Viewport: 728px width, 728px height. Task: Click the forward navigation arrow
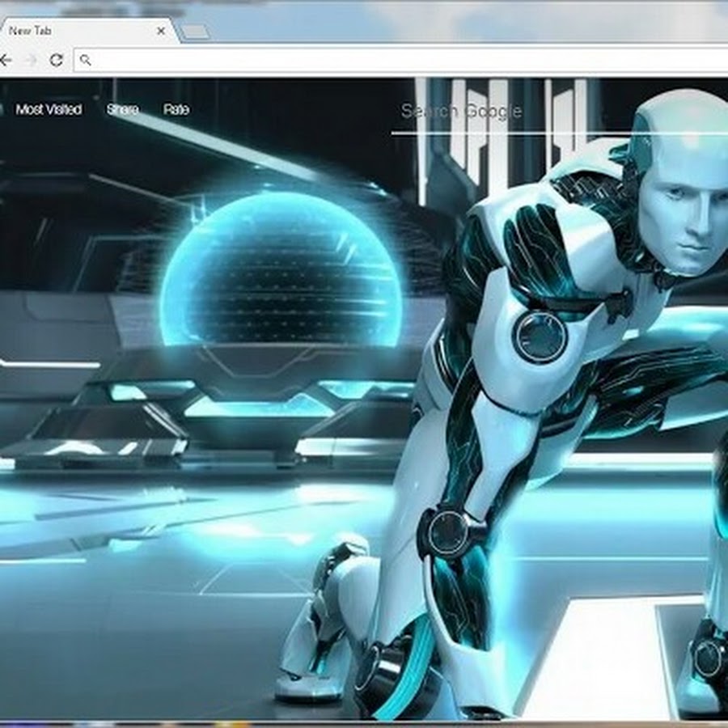[x=31, y=60]
